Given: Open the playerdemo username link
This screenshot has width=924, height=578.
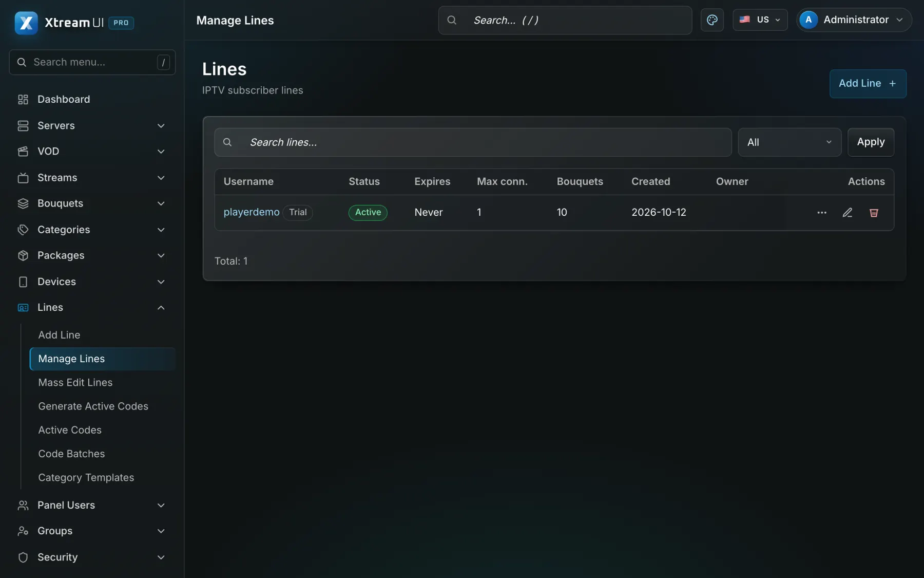Looking at the screenshot, I should pos(252,212).
